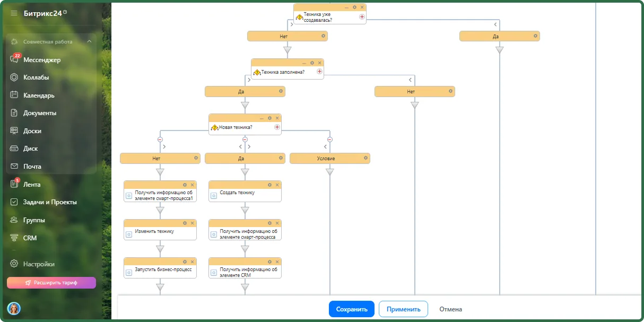Move the Условие branch left
The image size is (644, 322).
click(325, 146)
